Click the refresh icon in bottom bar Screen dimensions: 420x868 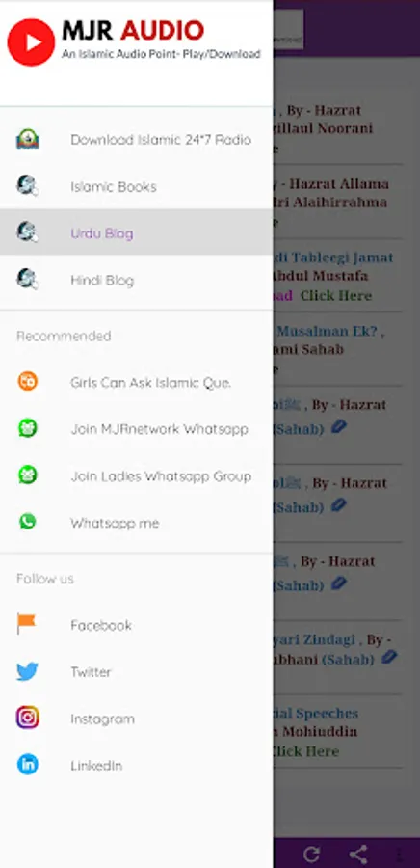click(311, 854)
